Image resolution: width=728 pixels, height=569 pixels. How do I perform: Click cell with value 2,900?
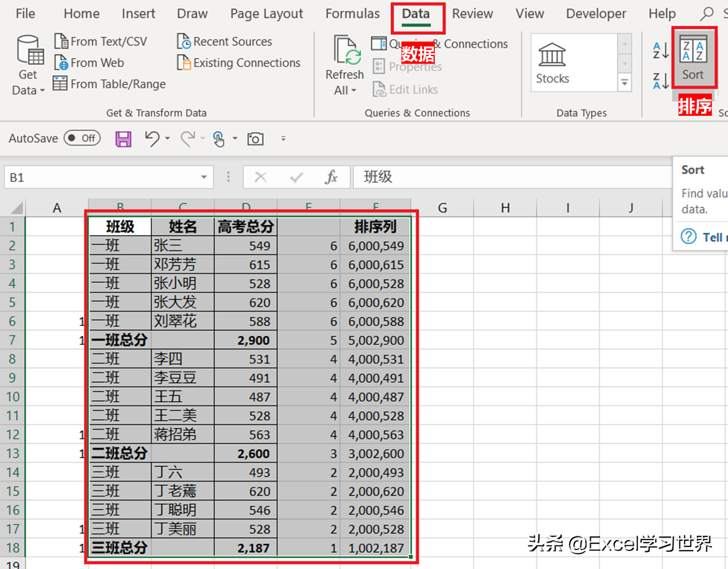(x=245, y=340)
